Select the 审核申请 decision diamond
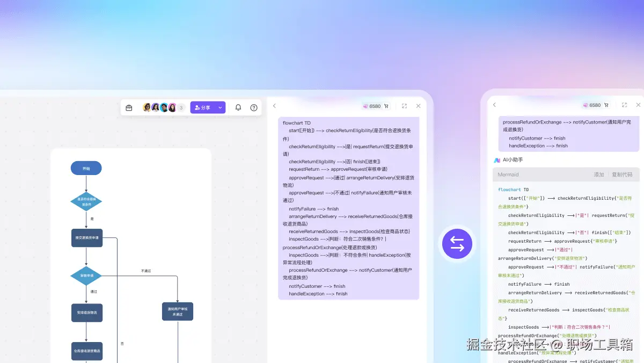Viewport: 644px width, 363px height. pyautogui.click(x=86, y=275)
